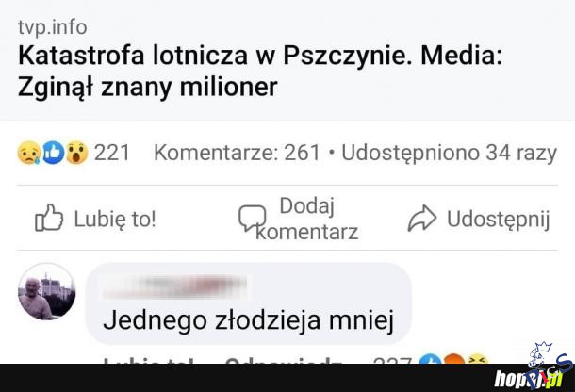575x392 pixels.
Task: Click the speech bubble comment icon
Action: click(x=252, y=219)
